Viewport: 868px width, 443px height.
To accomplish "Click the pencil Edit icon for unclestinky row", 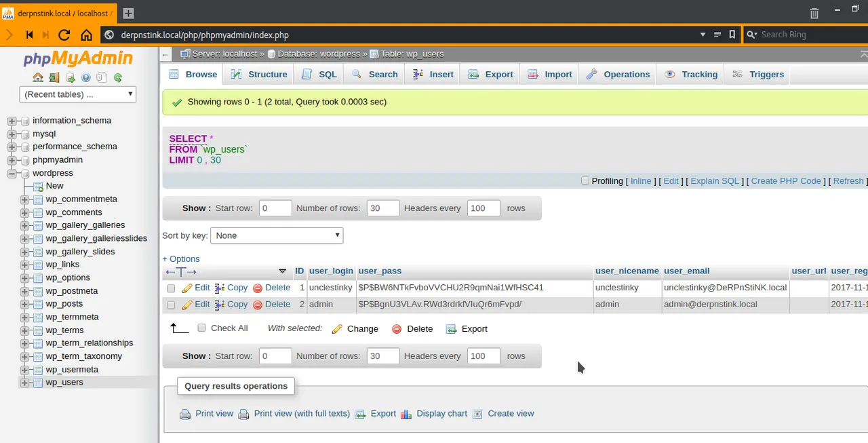I will click(x=188, y=288).
